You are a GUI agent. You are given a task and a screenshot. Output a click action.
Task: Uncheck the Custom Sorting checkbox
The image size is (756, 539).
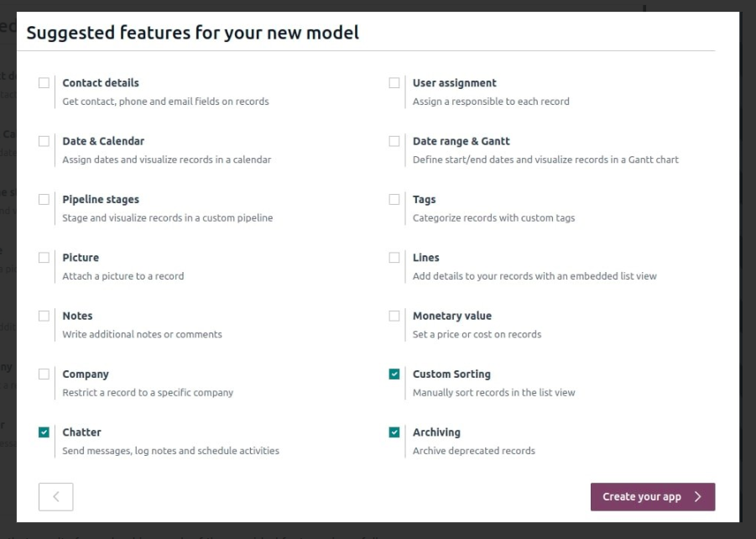pos(394,374)
